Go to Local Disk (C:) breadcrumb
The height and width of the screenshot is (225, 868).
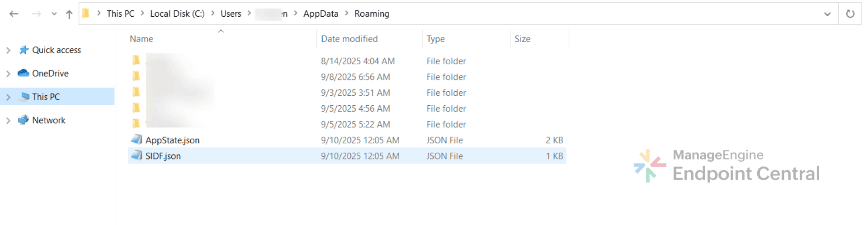(x=177, y=14)
